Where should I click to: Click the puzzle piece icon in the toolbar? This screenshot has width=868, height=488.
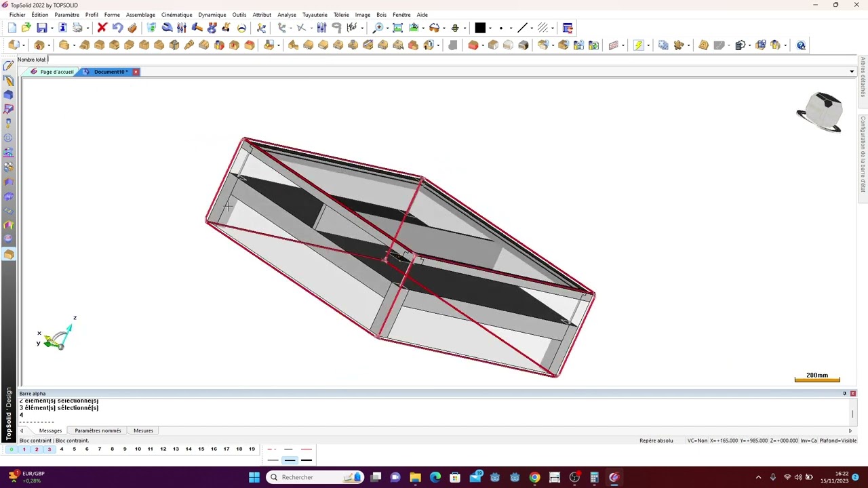tap(678, 45)
